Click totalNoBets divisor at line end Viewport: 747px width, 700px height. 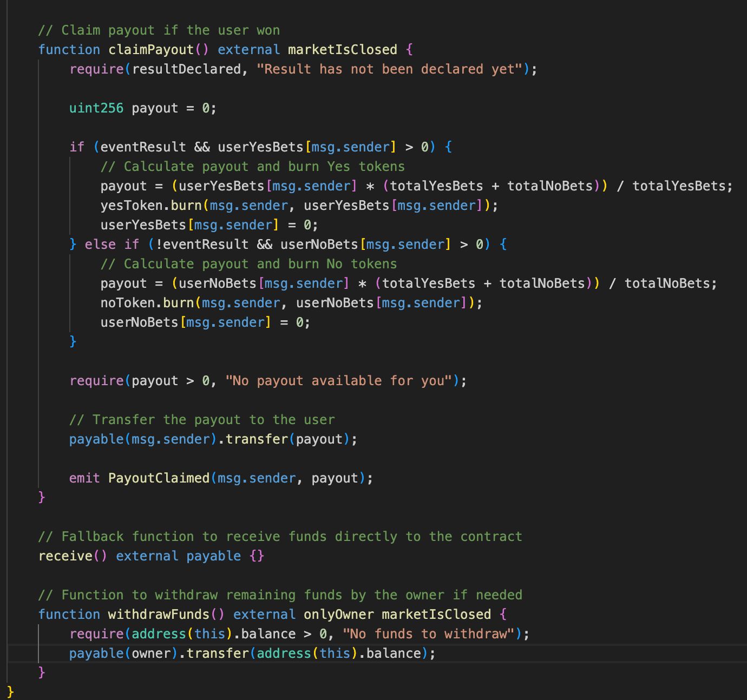667,283
